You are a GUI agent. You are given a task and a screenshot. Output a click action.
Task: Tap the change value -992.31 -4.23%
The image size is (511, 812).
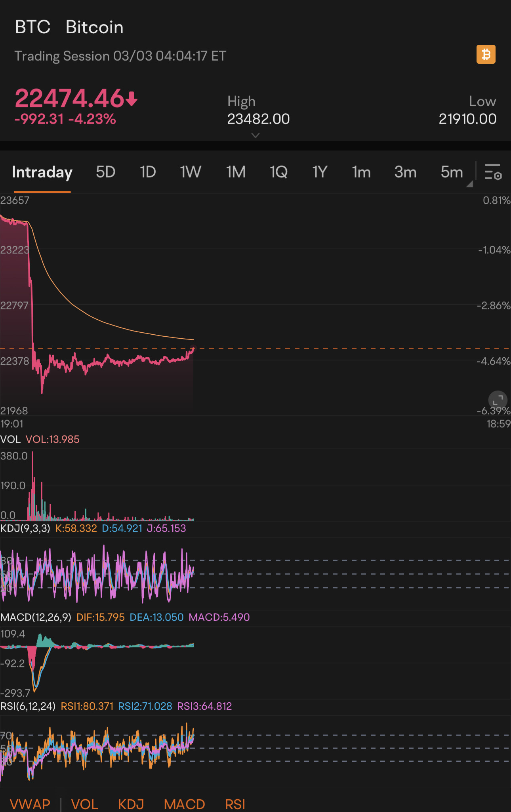[x=65, y=119]
